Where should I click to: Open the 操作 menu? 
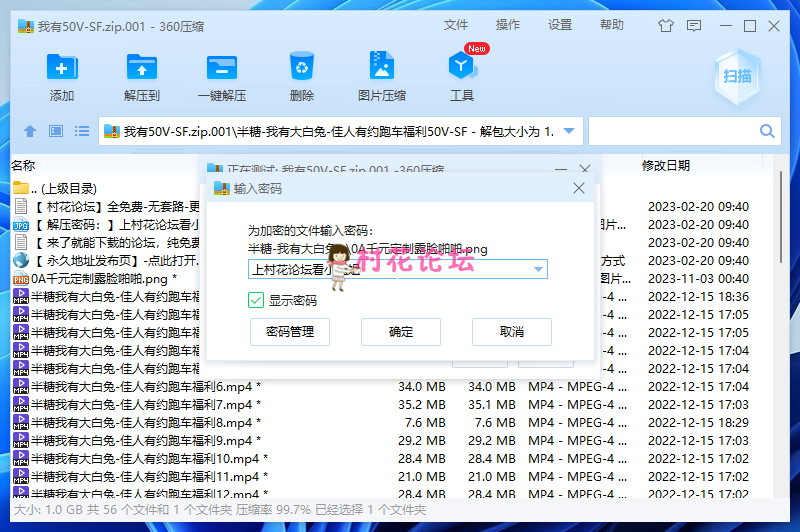coord(508,25)
